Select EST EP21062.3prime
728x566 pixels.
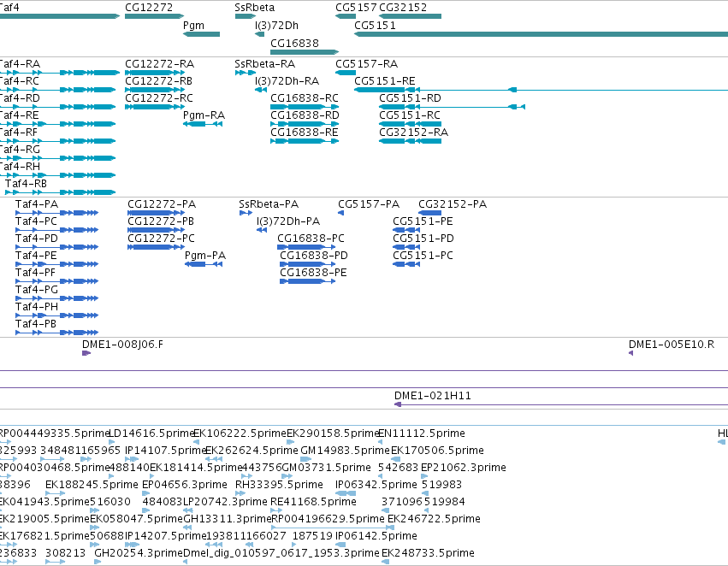(424, 476)
